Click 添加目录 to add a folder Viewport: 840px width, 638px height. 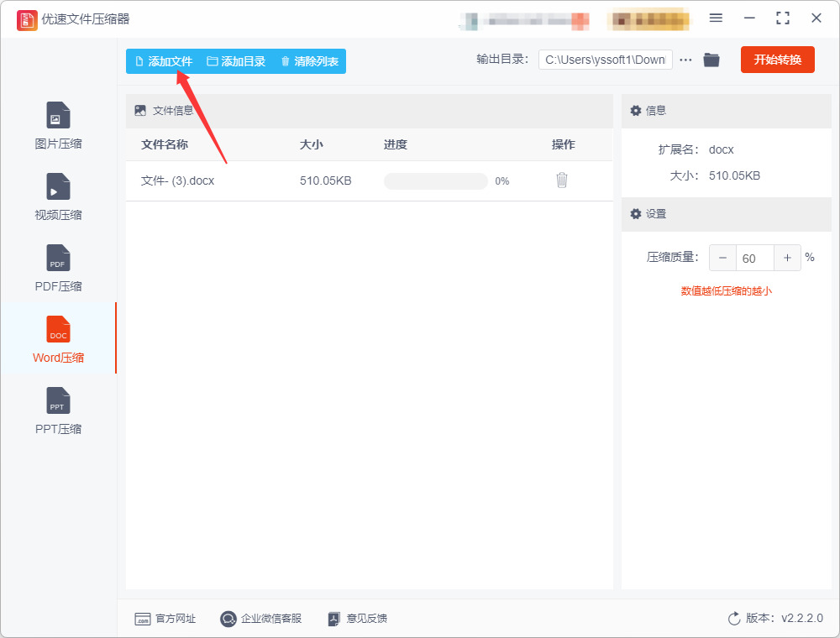point(236,61)
